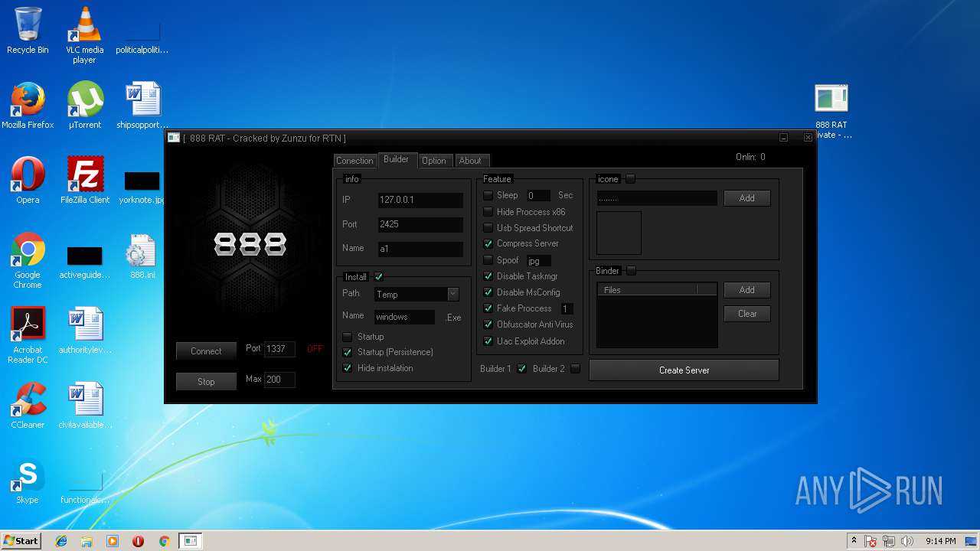Click the network icon in system tray
The width and height of the screenshot is (980, 551).
[x=889, y=541]
